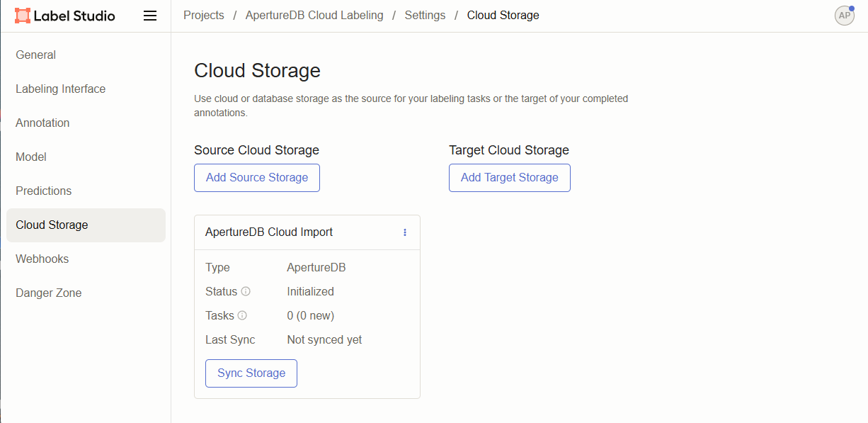
Task: Click the info icon next to Tasks
Action: point(242,315)
